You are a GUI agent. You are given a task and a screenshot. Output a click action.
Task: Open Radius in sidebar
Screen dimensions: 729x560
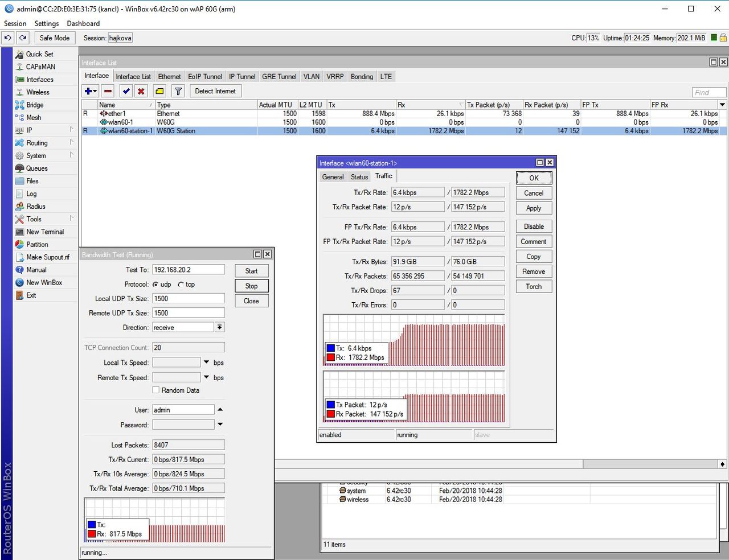36,206
